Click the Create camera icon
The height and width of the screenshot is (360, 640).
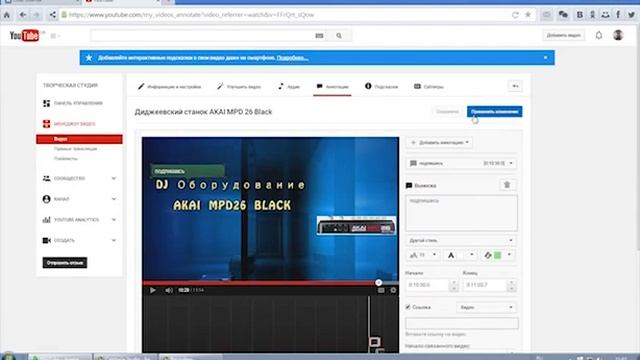(47, 240)
